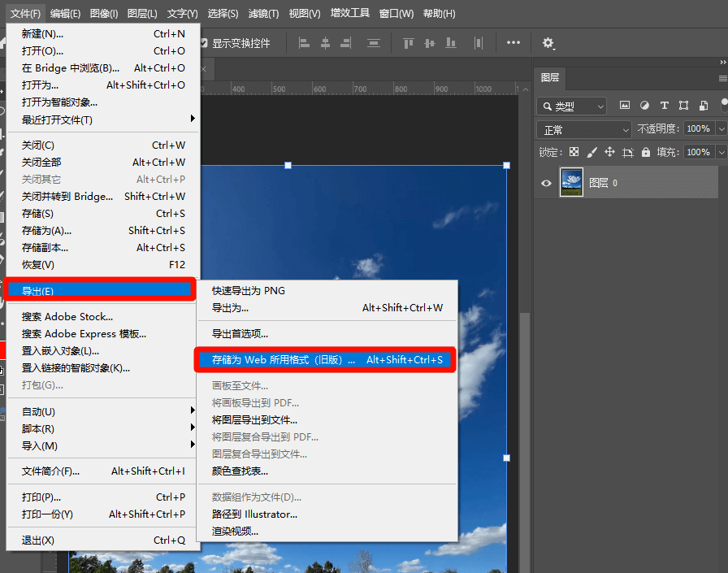
Task: Toggle the 显示变换控件 checkbox
Action: click(204, 43)
